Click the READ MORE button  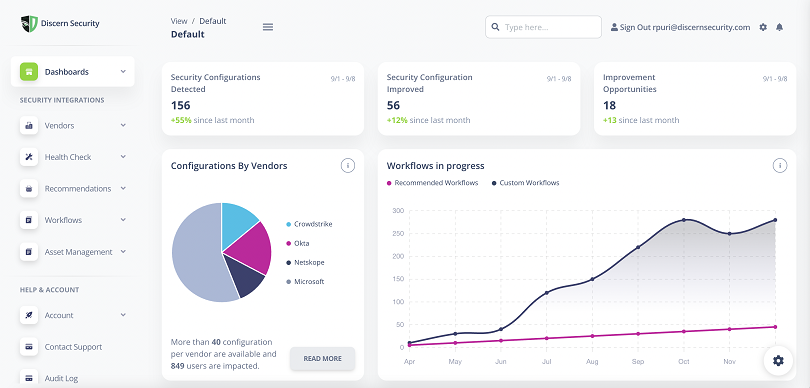click(322, 359)
